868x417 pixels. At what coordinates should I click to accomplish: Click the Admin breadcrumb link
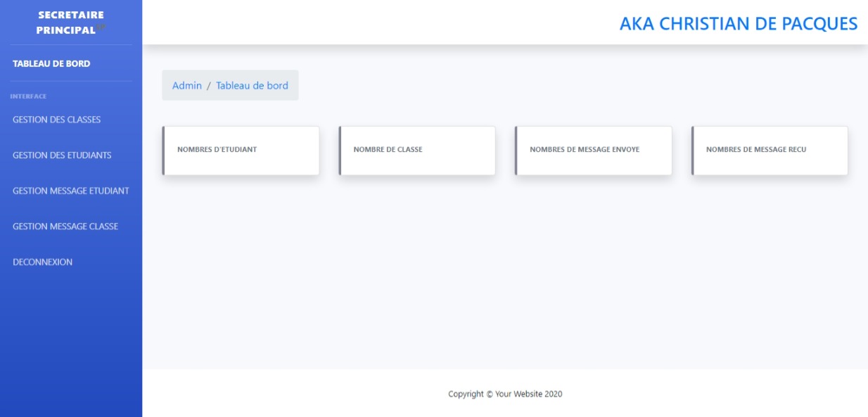click(186, 85)
